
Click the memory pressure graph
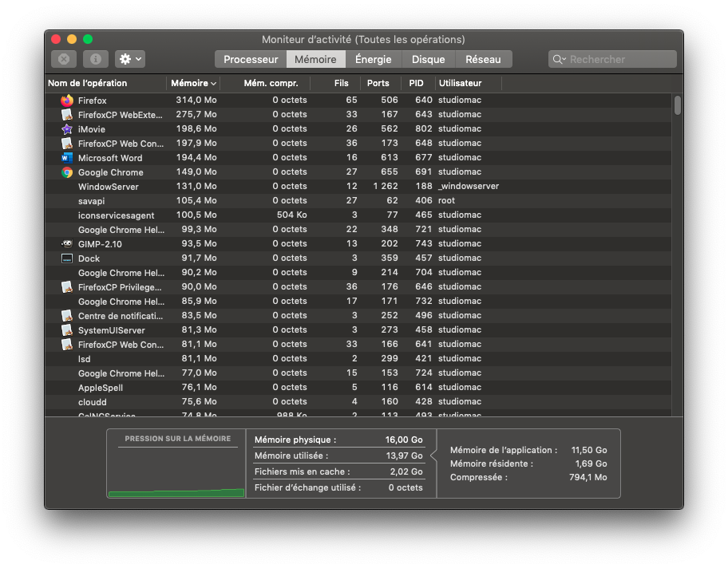click(x=176, y=472)
